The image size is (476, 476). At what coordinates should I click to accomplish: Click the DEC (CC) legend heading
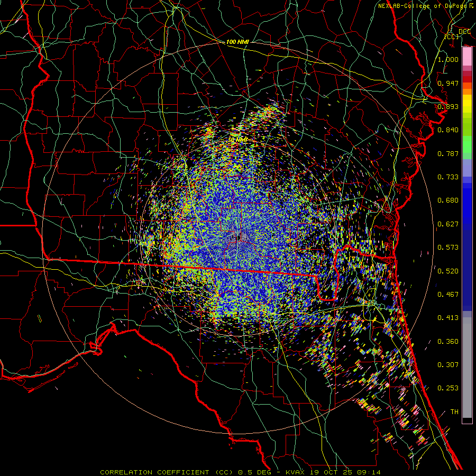457,34
